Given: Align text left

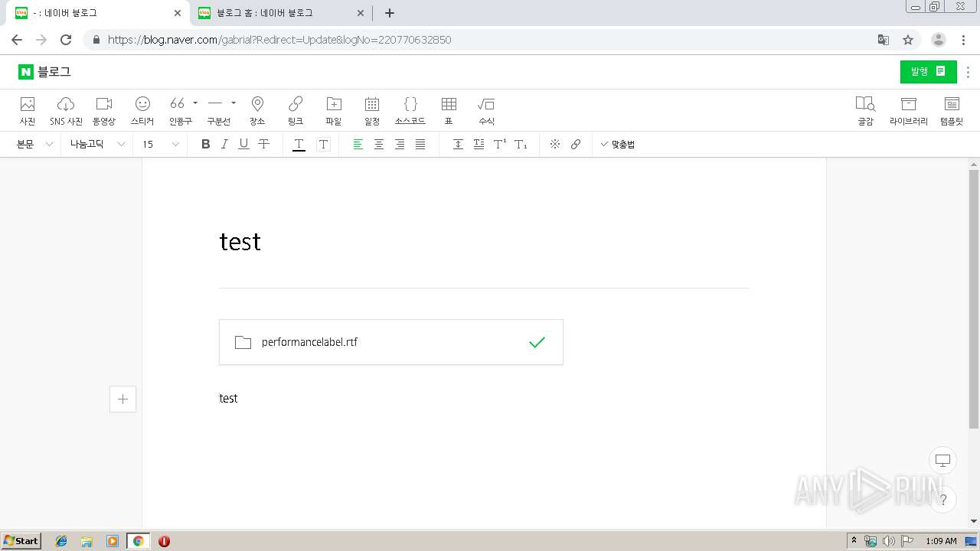Looking at the screenshot, I should (x=358, y=145).
